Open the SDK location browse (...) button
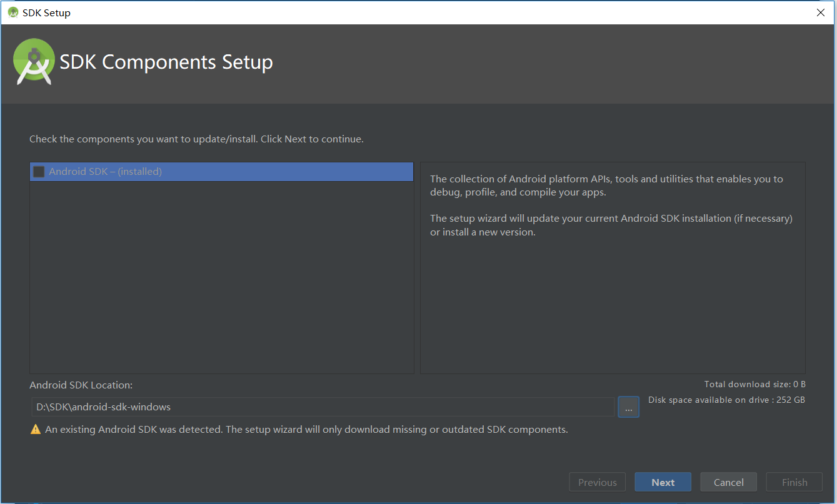The width and height of the screenshot is (837, 504). (x=628, y=407)
